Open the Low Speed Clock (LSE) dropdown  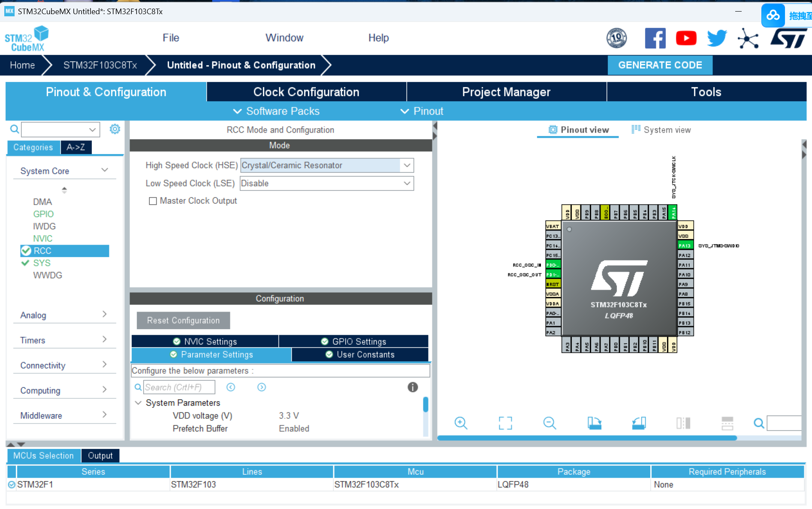pyautogui.click(x=327, y=183)
